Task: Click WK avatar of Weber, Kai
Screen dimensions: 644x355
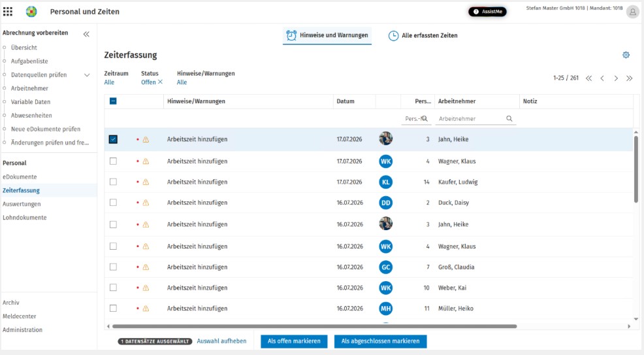Action: click(x=385, y=288)
